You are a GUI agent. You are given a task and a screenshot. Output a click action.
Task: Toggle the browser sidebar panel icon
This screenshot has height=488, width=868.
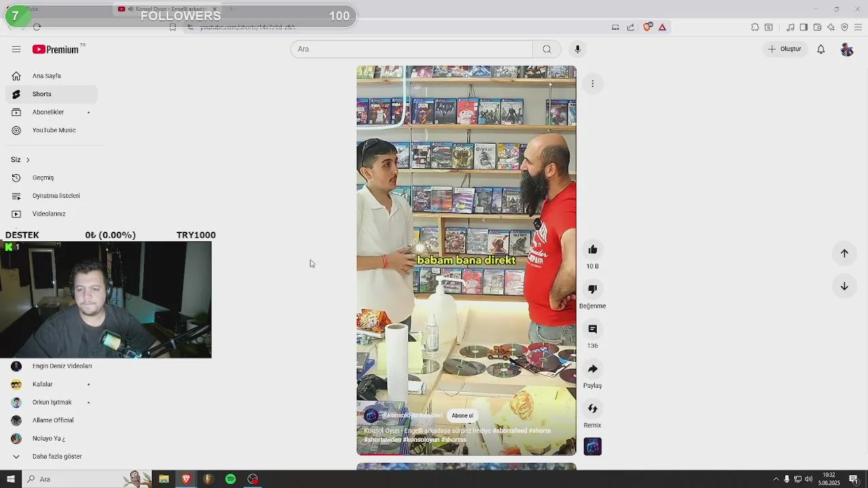pyautogui.click(x=804, y=27)
